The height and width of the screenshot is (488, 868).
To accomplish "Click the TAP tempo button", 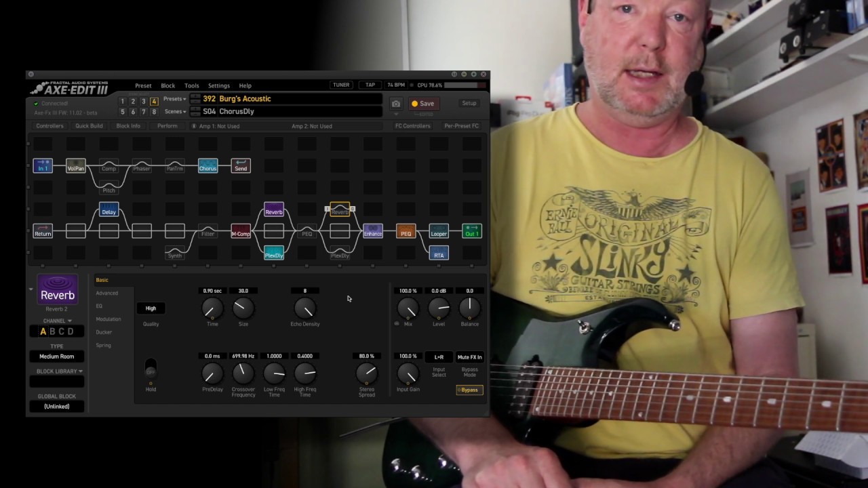I will [x=370, y=85].
